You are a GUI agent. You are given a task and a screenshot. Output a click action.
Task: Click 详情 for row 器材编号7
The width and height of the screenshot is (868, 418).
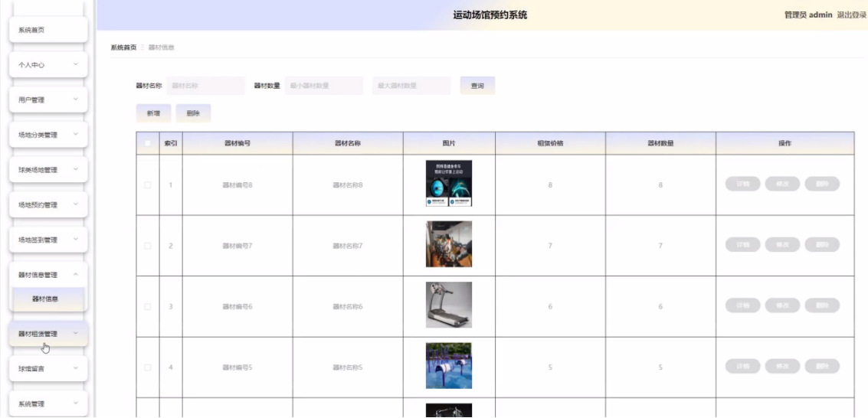(x=743, y=244)
